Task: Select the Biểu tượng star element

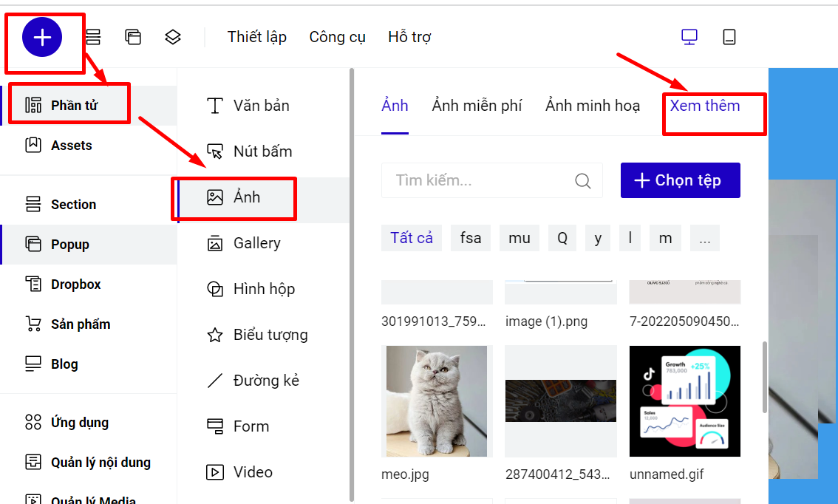Action: (x=270, y=335)
